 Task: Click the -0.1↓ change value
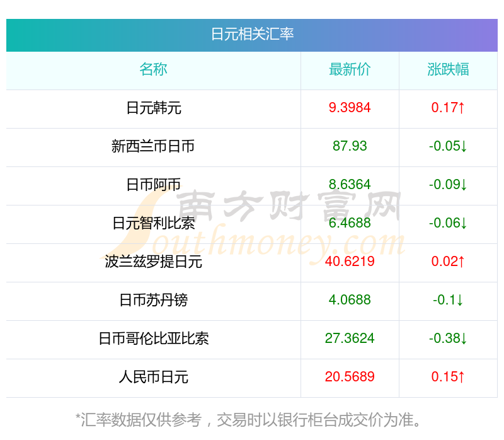[448, 300]
